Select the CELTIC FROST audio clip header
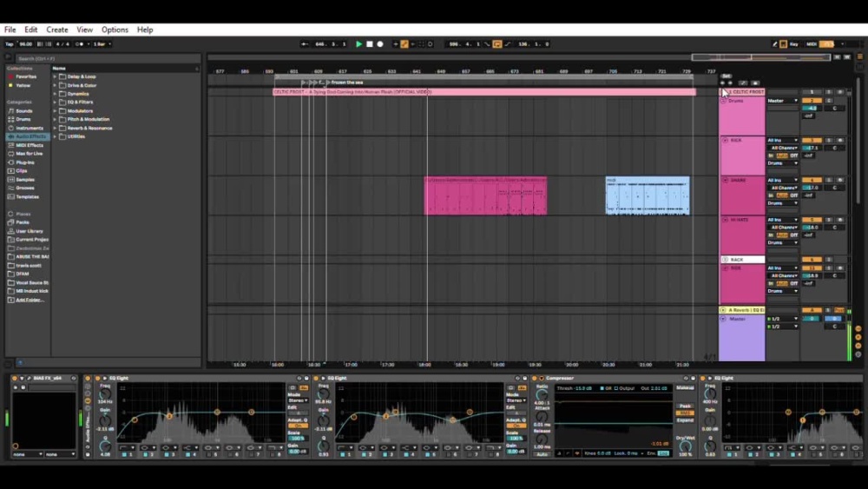The height and width of the screenshot is (489, 868). click(484, 92)
